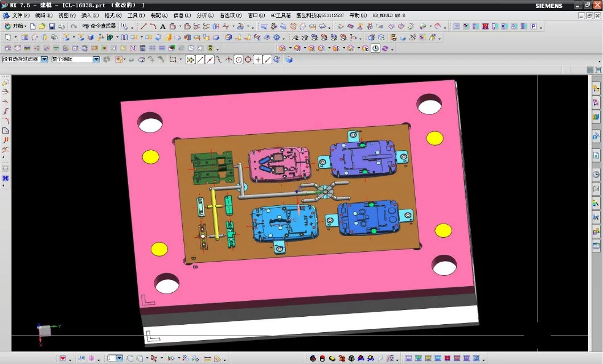Click the red M icon in the toolbar
This screenshot has width=603, height=364.
coord(133,48)
